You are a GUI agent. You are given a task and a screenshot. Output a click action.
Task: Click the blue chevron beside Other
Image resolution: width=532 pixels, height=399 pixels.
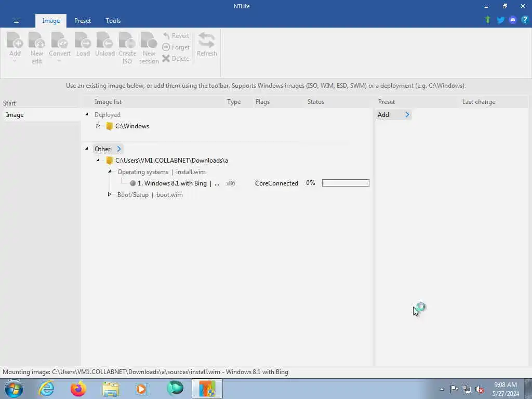tap(119, 149)
